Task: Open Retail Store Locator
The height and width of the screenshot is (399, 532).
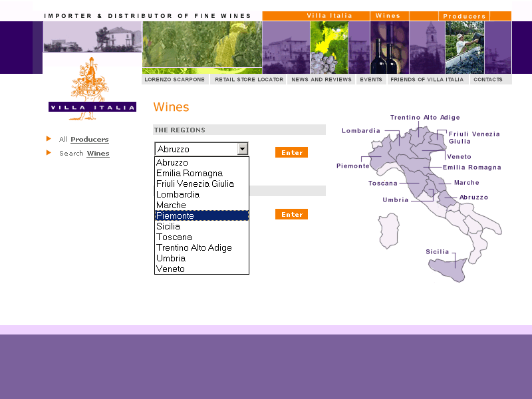Action: coord(249,79)
